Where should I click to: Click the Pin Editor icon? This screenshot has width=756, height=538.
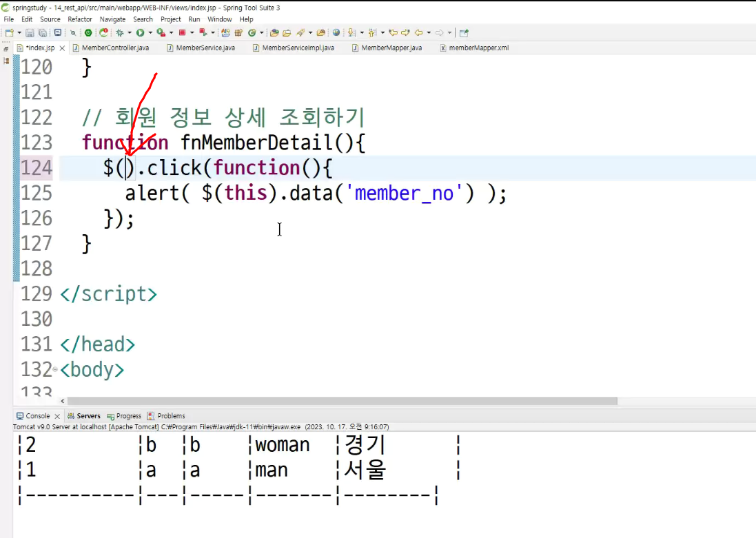coord(464,33)
